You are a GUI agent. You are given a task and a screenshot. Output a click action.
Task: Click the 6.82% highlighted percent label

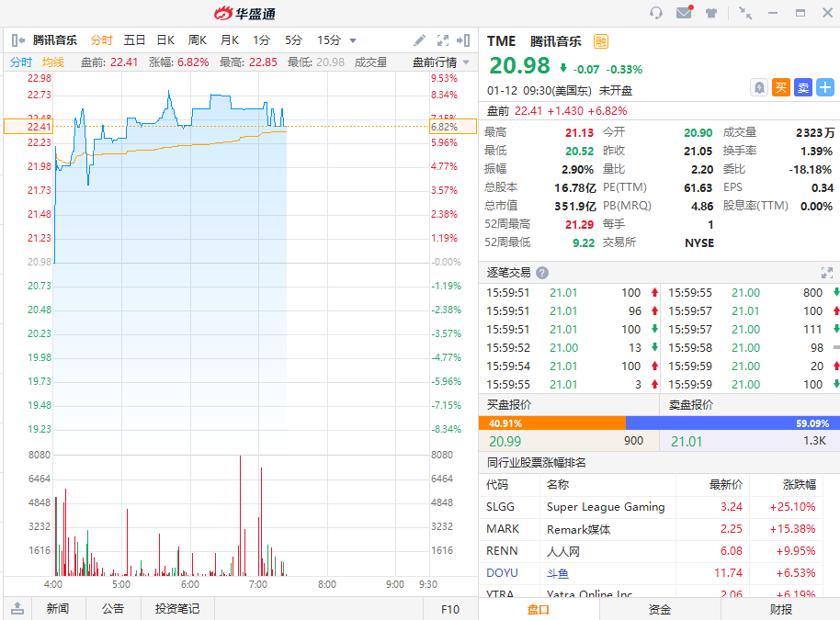452,127
